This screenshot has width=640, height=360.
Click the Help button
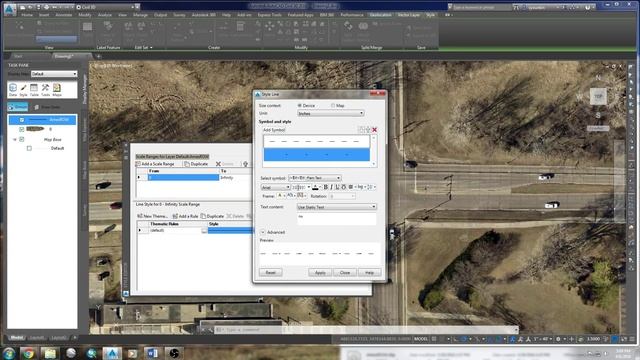(x=369, y=272)
